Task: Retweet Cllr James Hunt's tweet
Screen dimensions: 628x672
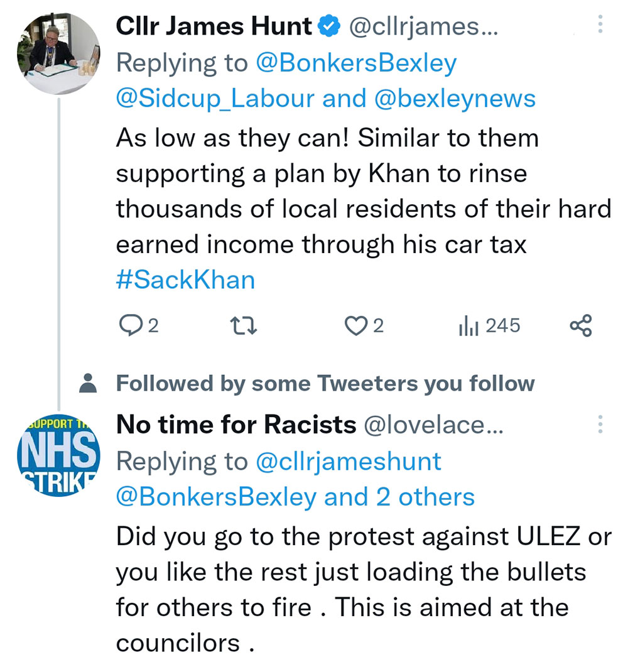Action: [242, 325]
